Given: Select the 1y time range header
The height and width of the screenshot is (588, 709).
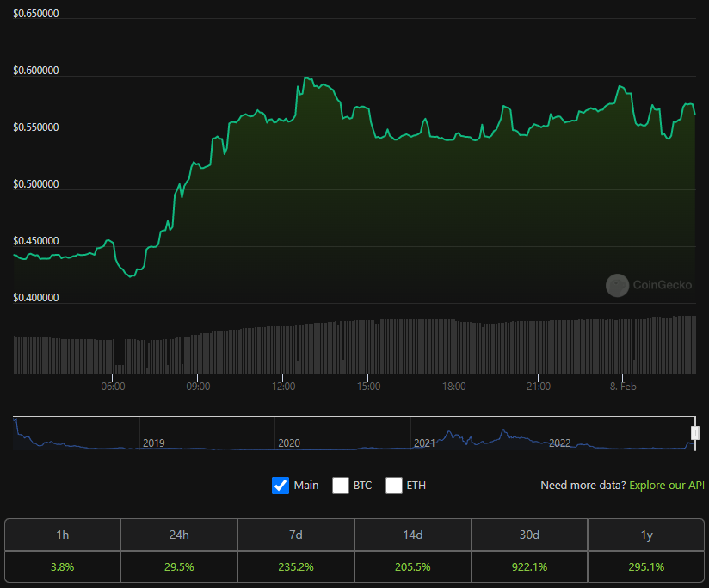Looking at the screenshot, I should click(x=647, y=535).
